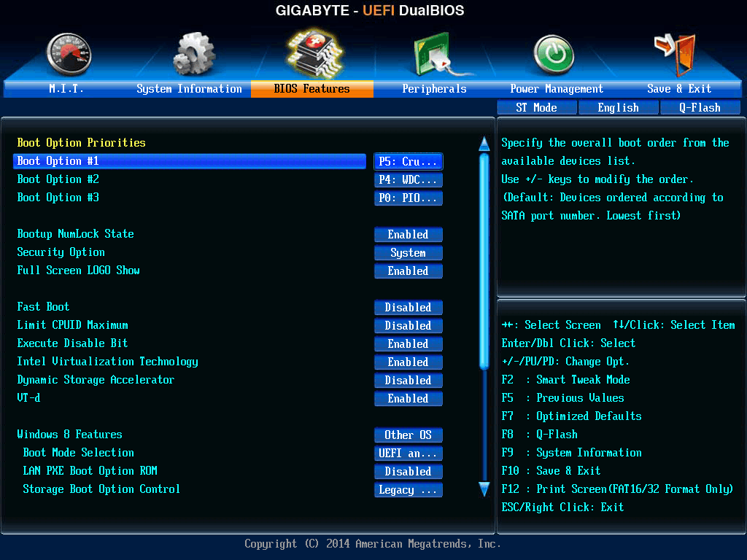Toggle VT-d Enabled value
This screenshot has height=560, width=747.
pyautogui.click(x=409, y=398)
